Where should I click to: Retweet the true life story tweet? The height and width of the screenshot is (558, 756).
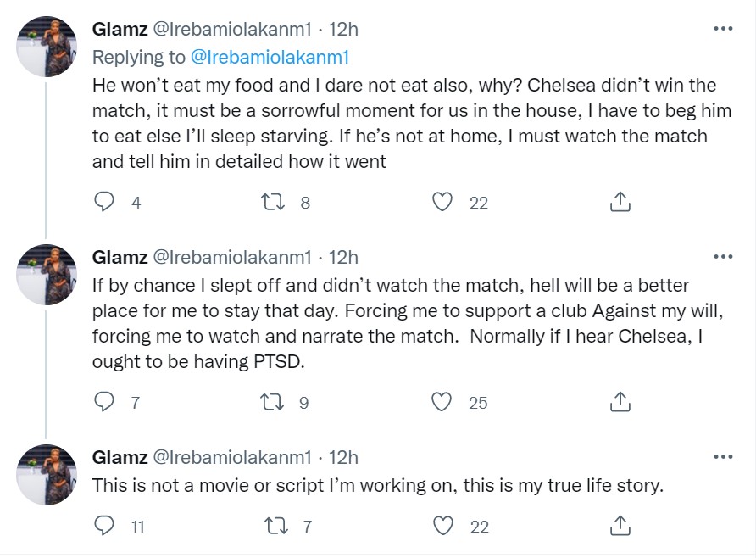(273, 527)
